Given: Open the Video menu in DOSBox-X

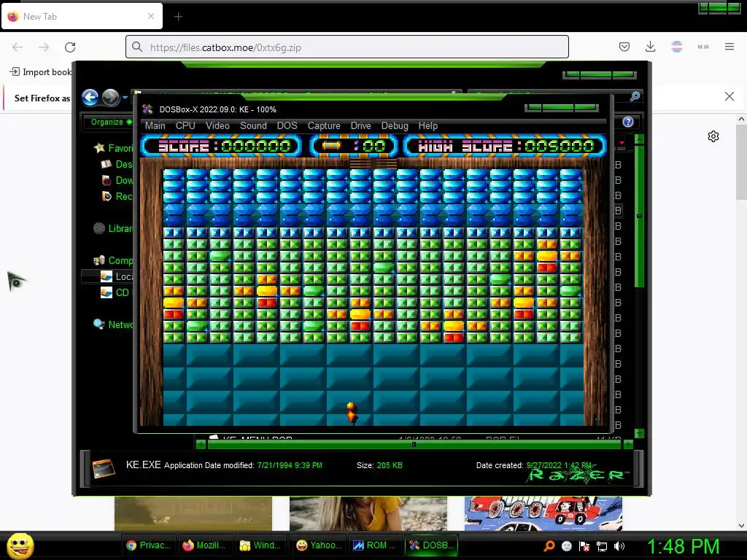Looking at the screenshot, I should coord(217,125).
